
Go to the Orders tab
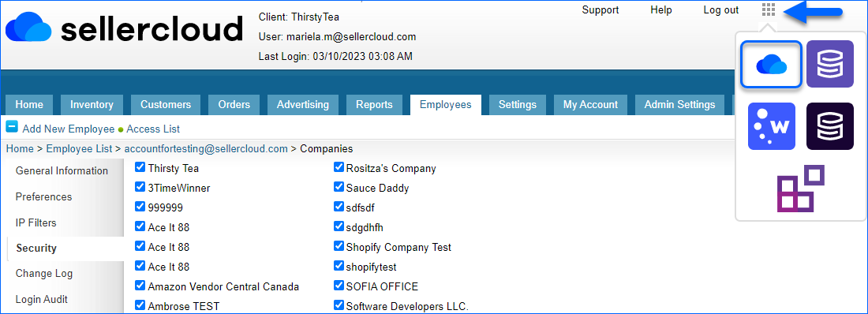click(234, 105)
